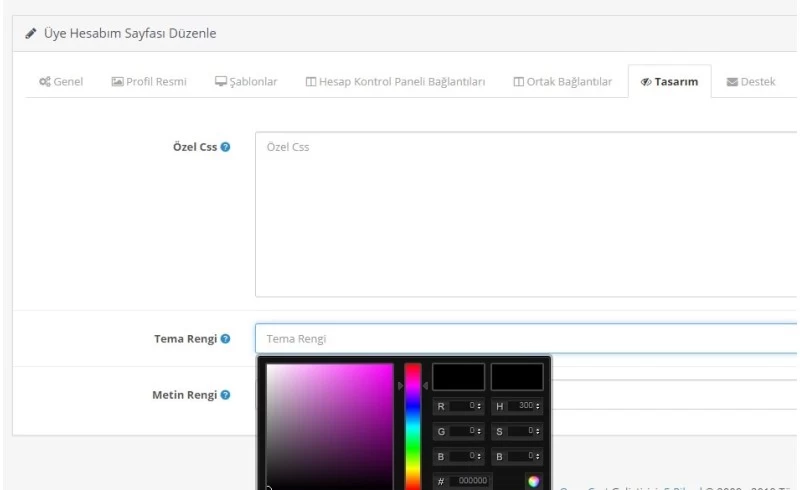Open the Genel tab
The image size is (800, 490).
pos(61,82)
